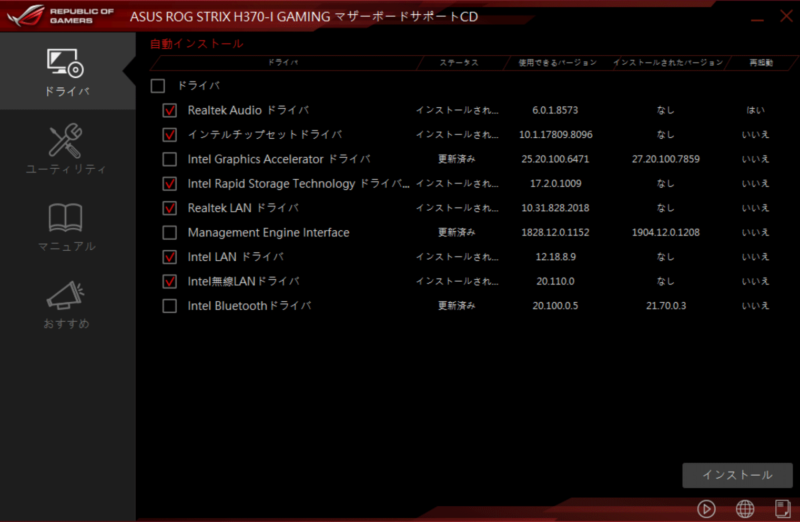Click the インストールされたバージョン column header
Image resolution: width=800 pixels, height=522 pixels.
668,62
